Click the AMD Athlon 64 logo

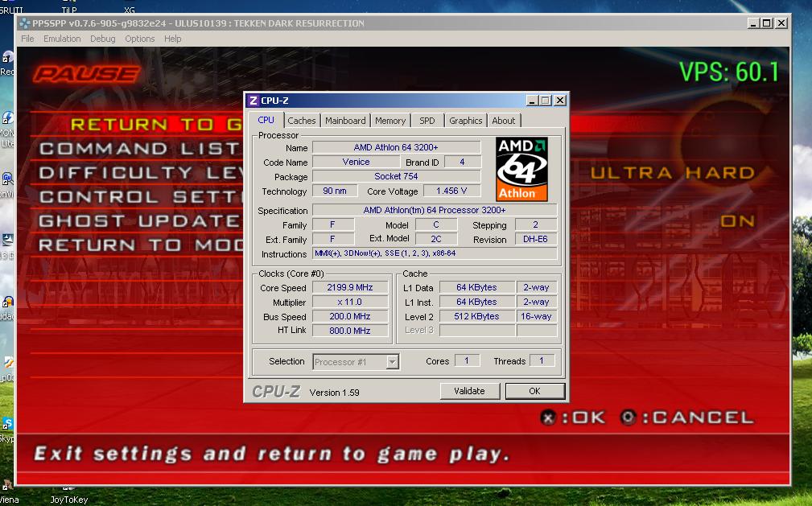pyautogui.click(x=521, y=168)
